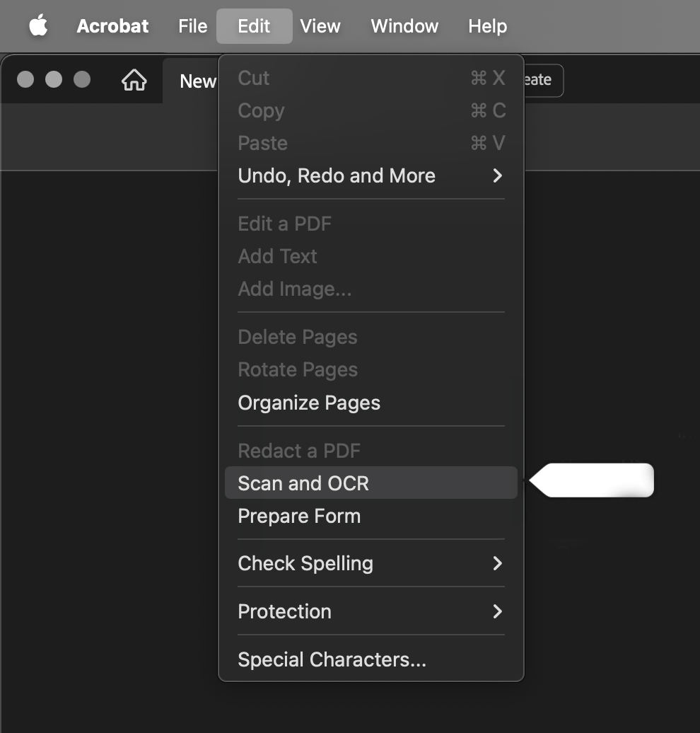Open the View menu
The image size is (700, 733).
[x=320, y=26]
